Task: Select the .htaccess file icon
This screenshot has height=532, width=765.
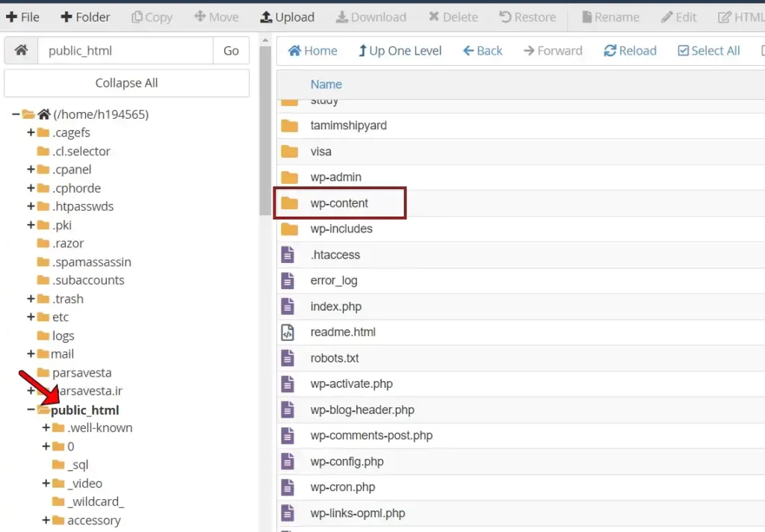Action: pyautogui.click(x=288, y=254)
